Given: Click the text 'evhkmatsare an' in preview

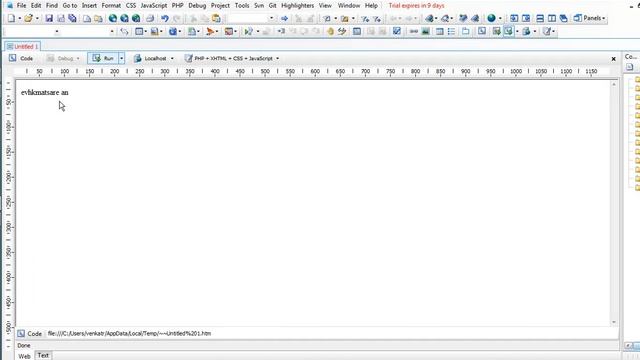Looking at the screenshot, I should pyautogui.click(x=44, y=93).
